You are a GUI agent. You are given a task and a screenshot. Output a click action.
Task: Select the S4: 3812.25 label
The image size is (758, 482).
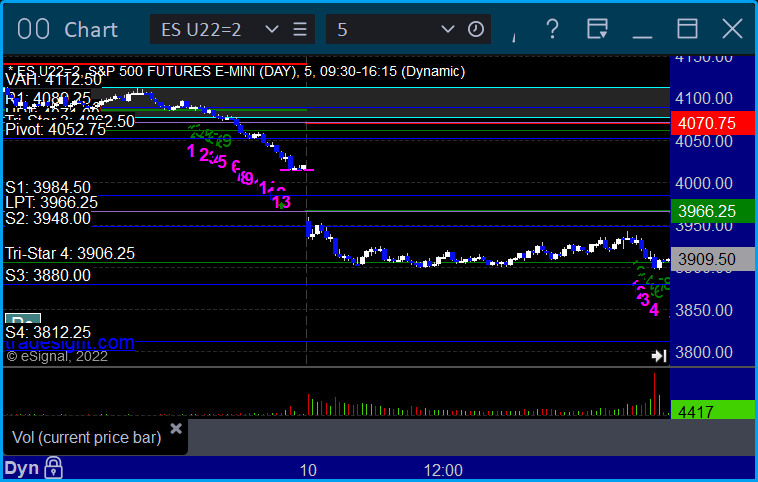pyautogui.click(x=48, y=332)
